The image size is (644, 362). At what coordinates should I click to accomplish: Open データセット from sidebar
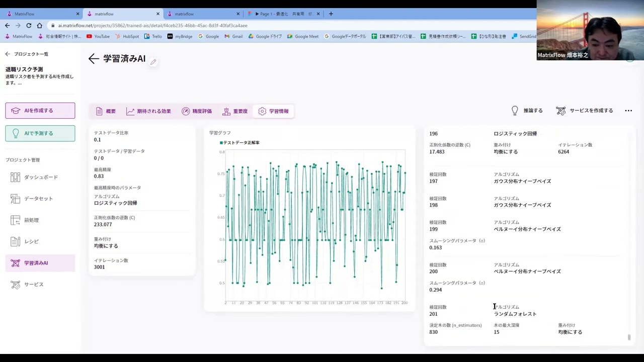[x=38, y=199]
